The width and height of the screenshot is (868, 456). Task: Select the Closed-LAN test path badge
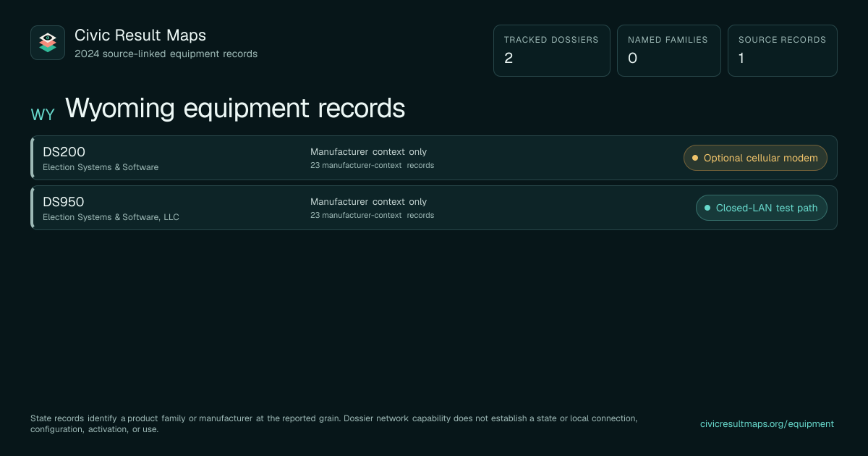tap(761, 208)
